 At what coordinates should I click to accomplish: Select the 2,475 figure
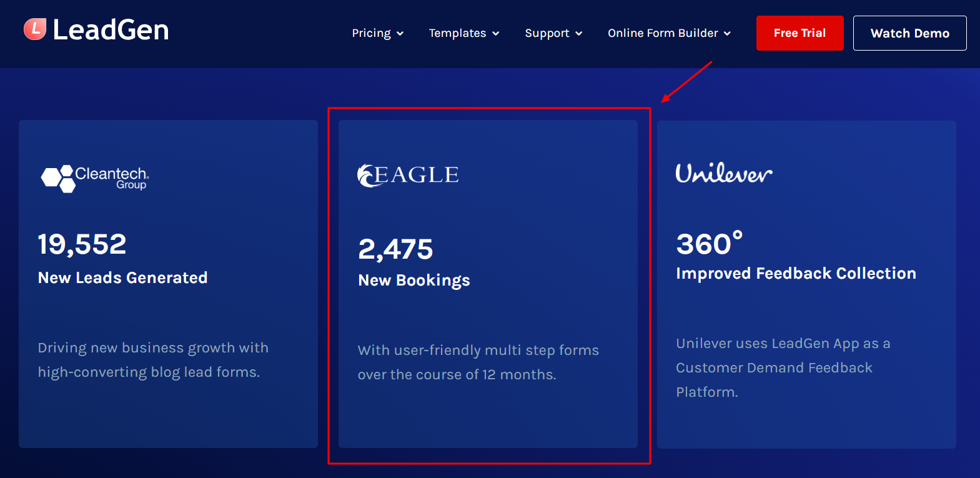coord(395,249)
